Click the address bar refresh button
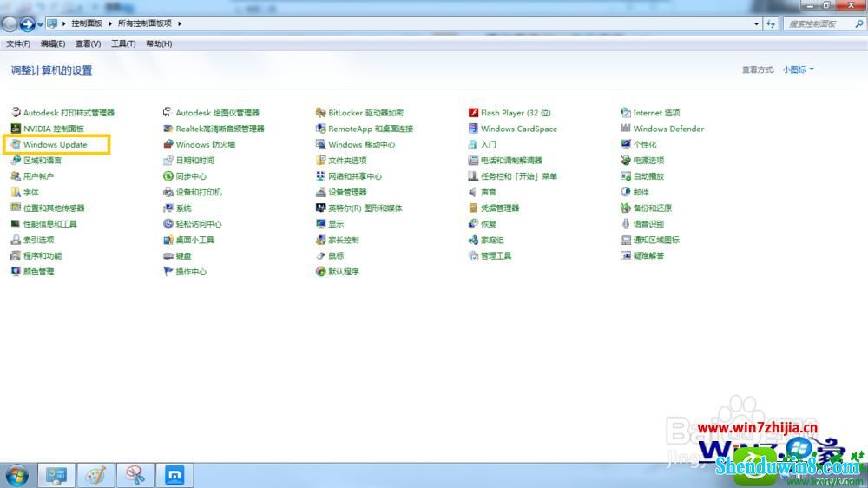Viewport: 868px width, 488px height. 771,23
